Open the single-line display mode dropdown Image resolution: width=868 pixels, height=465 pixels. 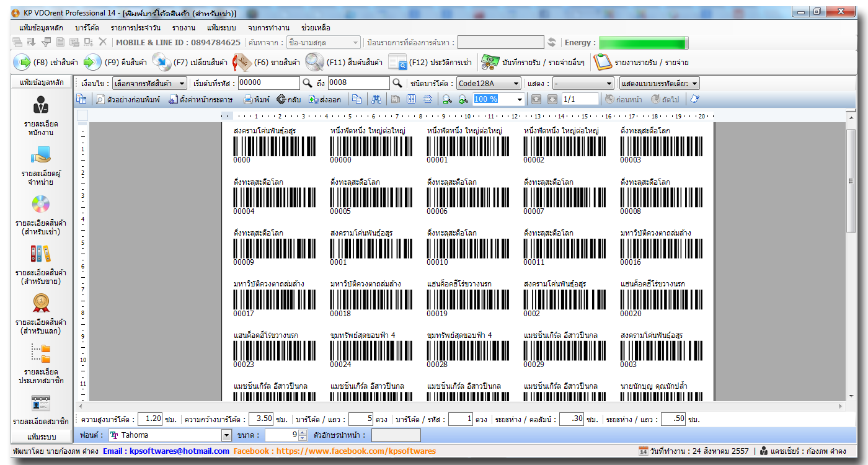click(660, 83)
